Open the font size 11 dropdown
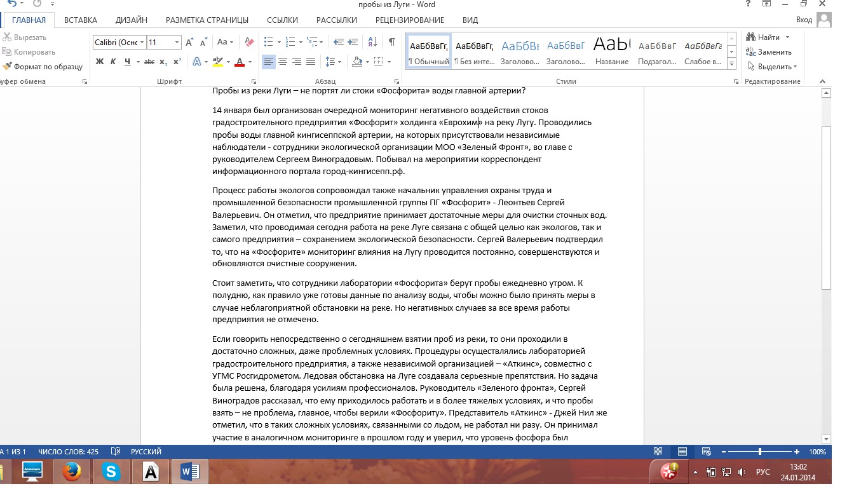 click(177, 43)
